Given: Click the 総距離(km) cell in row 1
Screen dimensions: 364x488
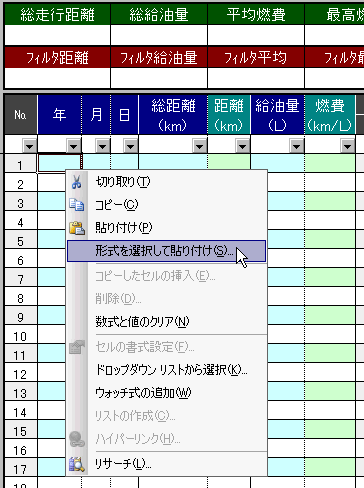Looking at the screenshot, I should (x=173, y=162).
